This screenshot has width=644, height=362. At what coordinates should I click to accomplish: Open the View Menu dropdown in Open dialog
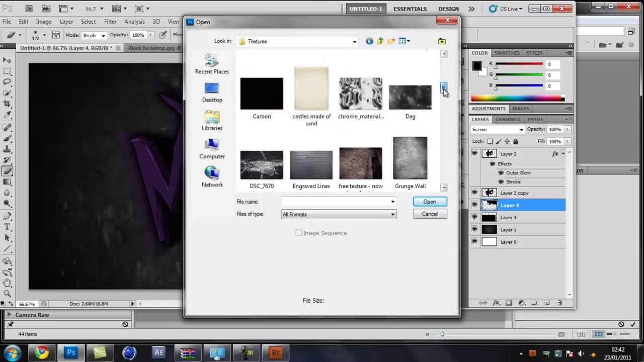(405, 41)
